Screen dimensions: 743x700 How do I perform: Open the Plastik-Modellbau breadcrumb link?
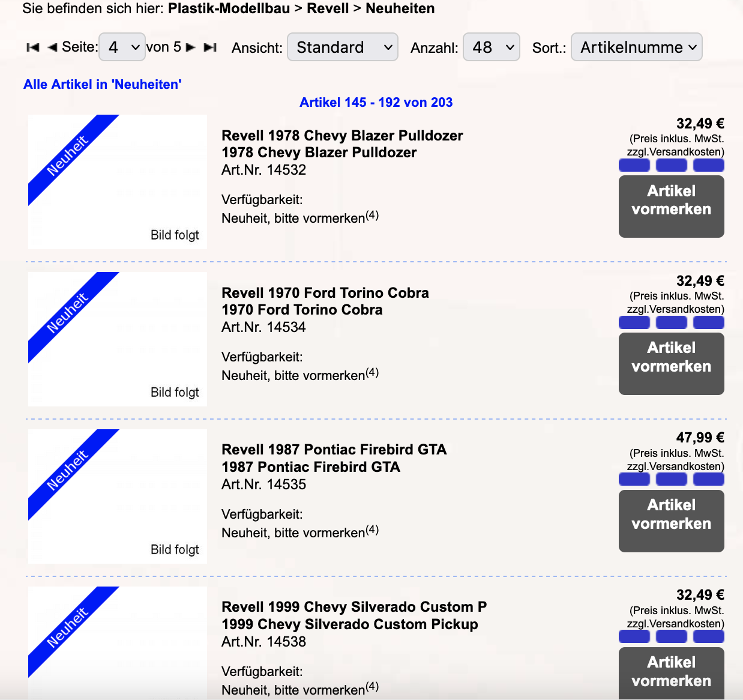tap(229, 8)
